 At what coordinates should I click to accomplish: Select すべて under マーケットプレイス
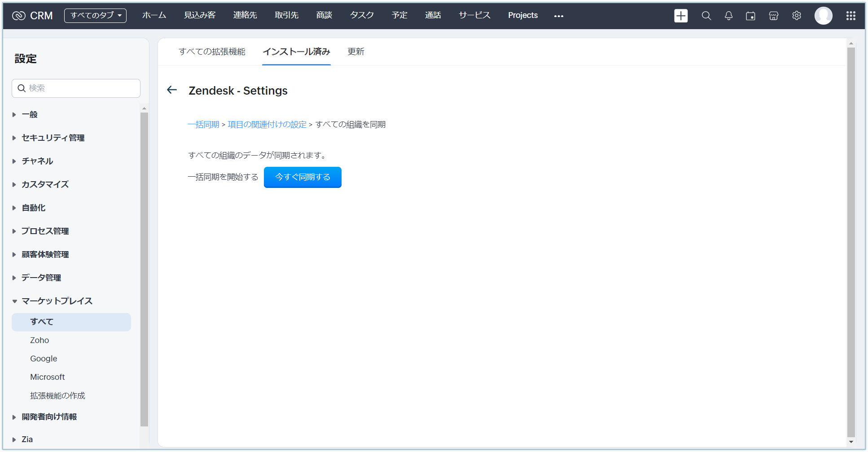[x=71, y=322]
